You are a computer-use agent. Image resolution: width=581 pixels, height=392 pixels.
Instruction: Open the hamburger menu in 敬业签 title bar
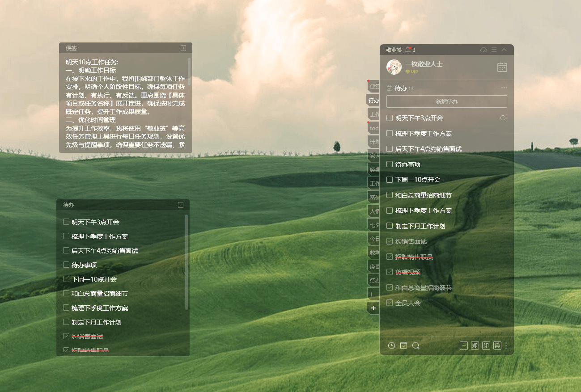[494, 50]
